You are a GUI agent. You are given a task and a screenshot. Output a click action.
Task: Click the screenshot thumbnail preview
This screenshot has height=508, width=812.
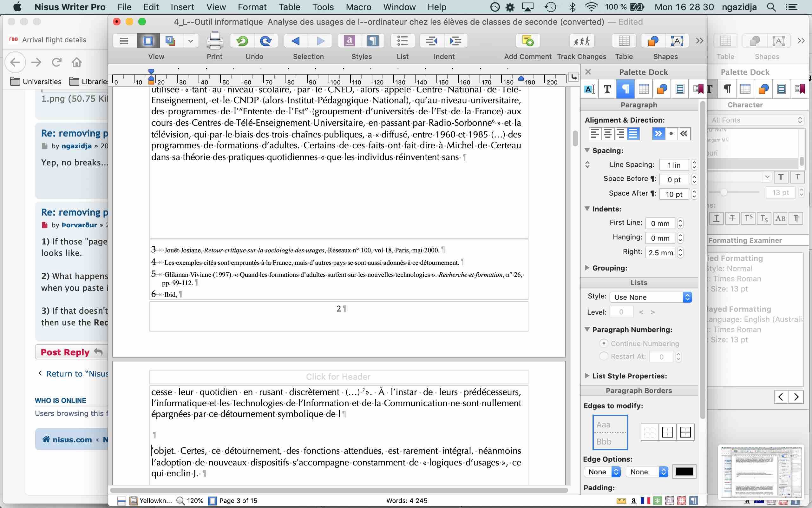pos(761,472)
